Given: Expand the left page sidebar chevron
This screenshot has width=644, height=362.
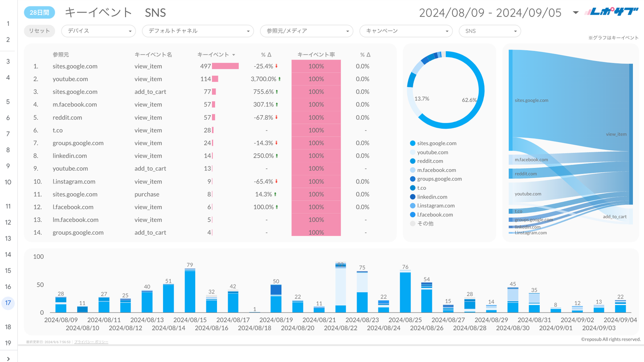Looking at the screenshot, I should (8, 358).
